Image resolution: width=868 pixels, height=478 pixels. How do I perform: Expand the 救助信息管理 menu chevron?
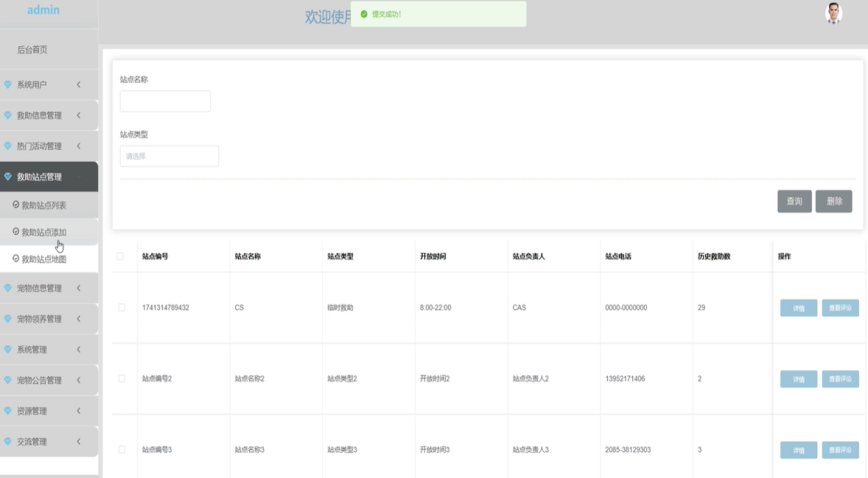point(79,115)
